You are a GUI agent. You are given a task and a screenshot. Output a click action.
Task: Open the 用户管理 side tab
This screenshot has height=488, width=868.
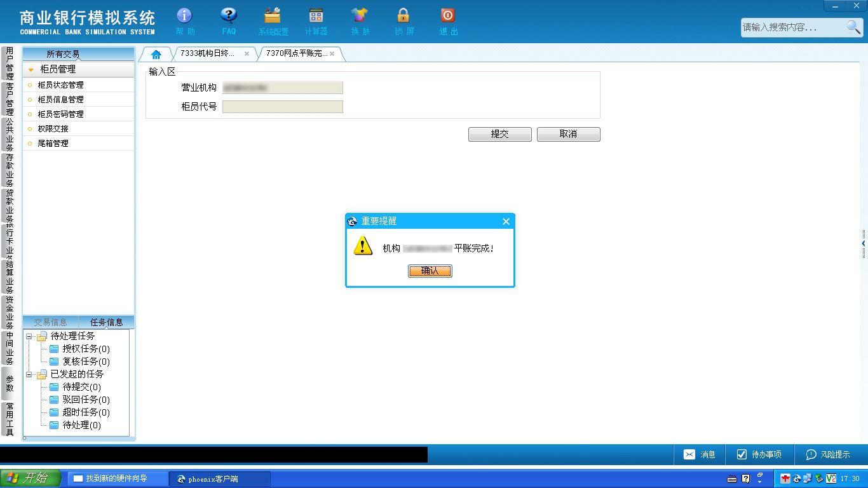(9, 64)
